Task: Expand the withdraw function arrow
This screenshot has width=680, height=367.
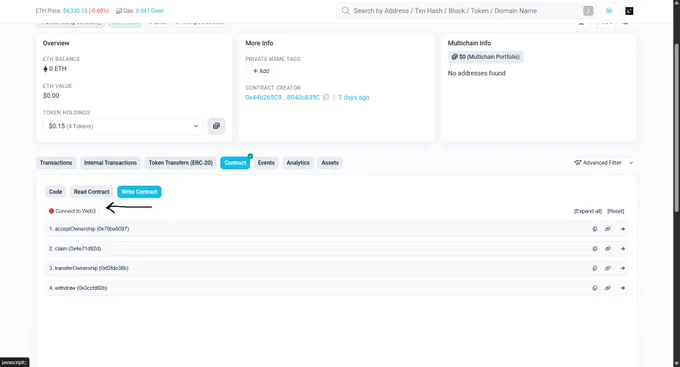Action: pyautogui.click(x=622, y=288)
